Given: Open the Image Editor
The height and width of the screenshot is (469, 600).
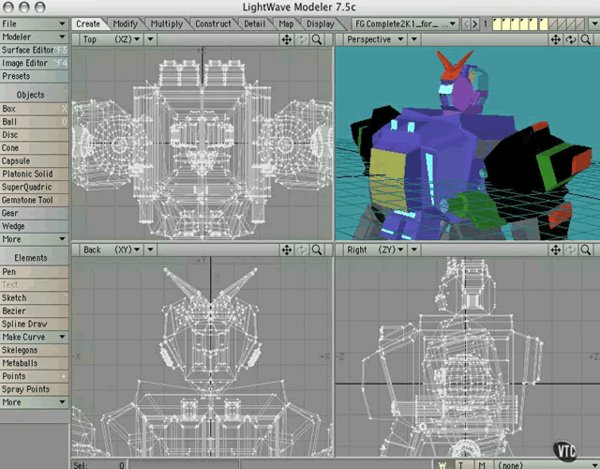Looking at the screenshot, I should pyautogui.click(x=34, y=63).
